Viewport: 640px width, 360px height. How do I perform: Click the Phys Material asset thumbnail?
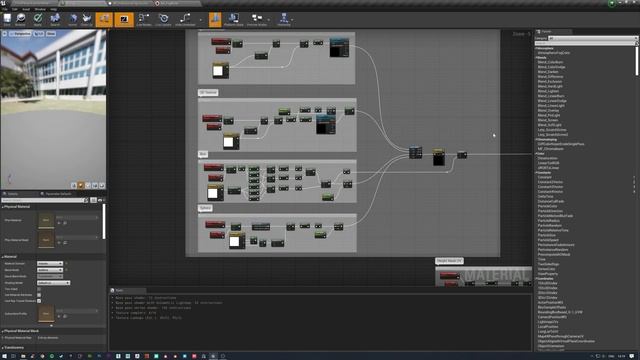click(46, 220)
